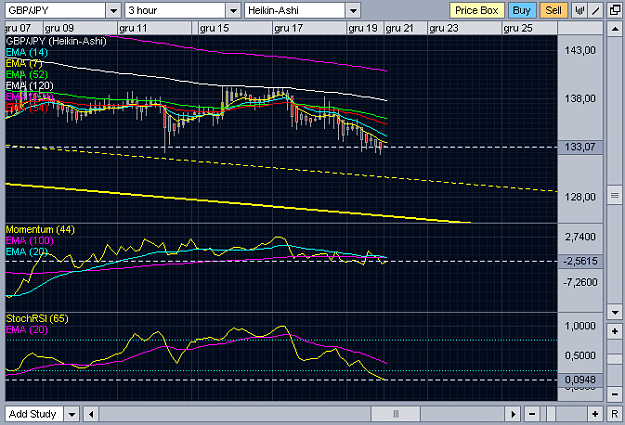Open the chart style icon next to Sell
Viewport: 625px width, 425px height.
point(580,10)
